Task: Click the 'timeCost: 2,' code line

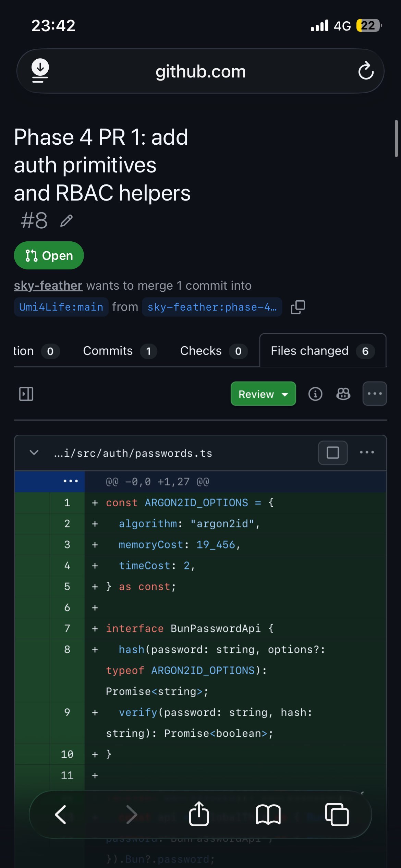Action: (157, 566)
